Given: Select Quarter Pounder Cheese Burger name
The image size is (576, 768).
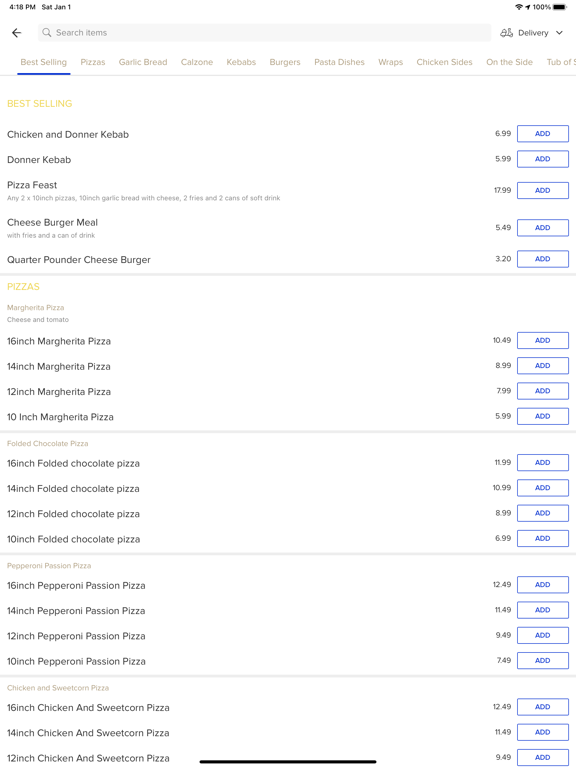Looking at the screenshot, I should coord(79,260).
